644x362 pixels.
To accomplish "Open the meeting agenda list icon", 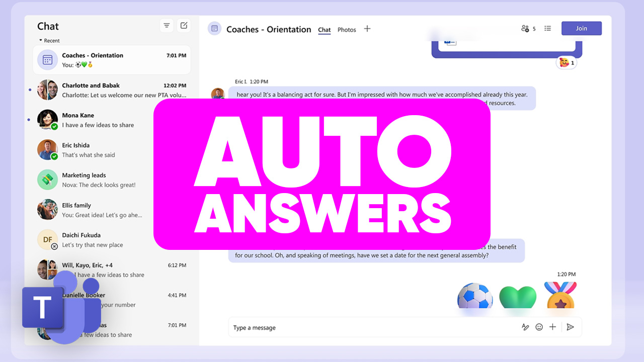I will (x=547, y=28).
